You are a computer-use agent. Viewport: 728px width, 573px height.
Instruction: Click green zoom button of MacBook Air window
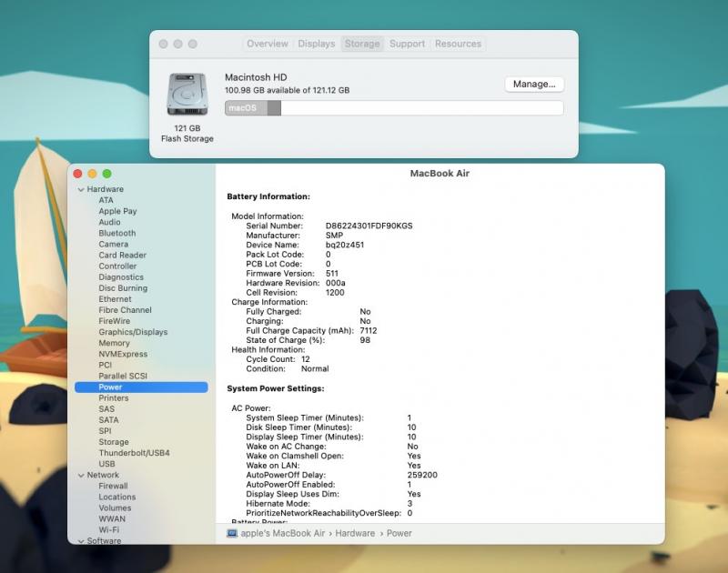click(106, 174)
